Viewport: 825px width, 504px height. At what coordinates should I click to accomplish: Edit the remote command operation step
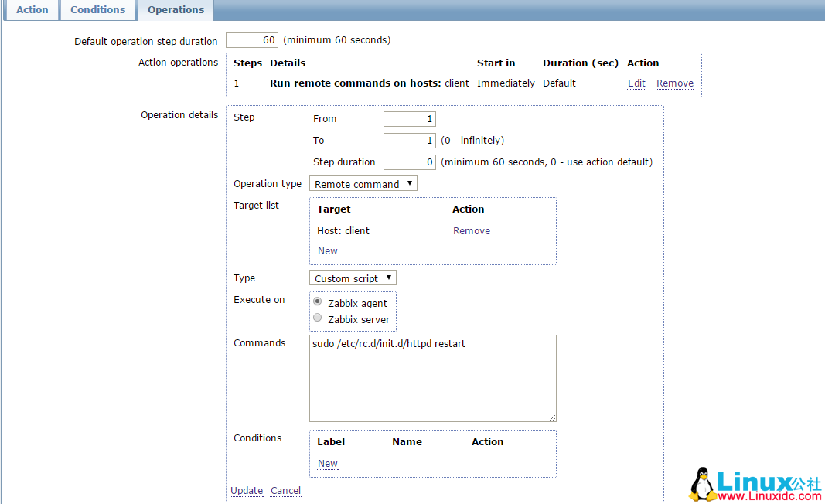tap(636, 83)
